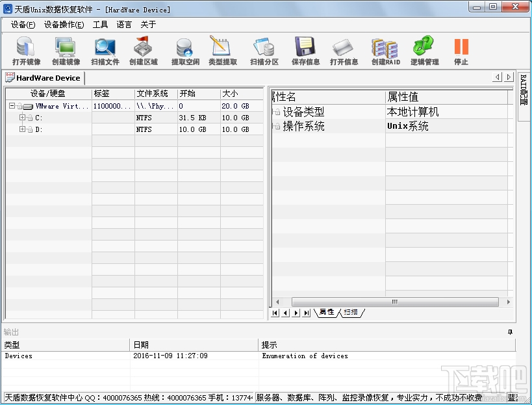
Task: Click the 开始 column header
Action: (x=199, y=94)
